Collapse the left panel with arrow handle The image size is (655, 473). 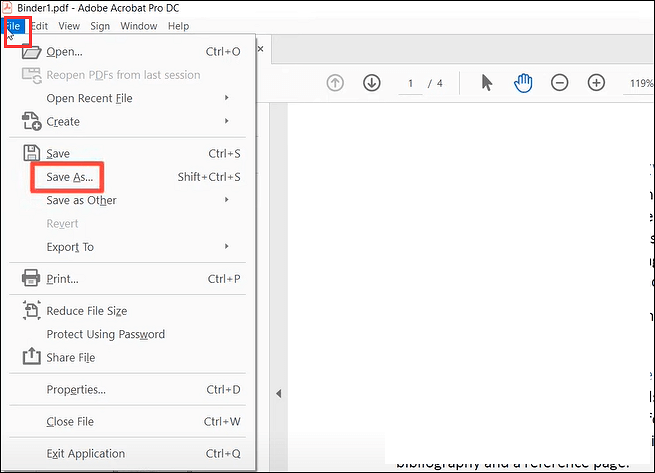pos(279,393)
